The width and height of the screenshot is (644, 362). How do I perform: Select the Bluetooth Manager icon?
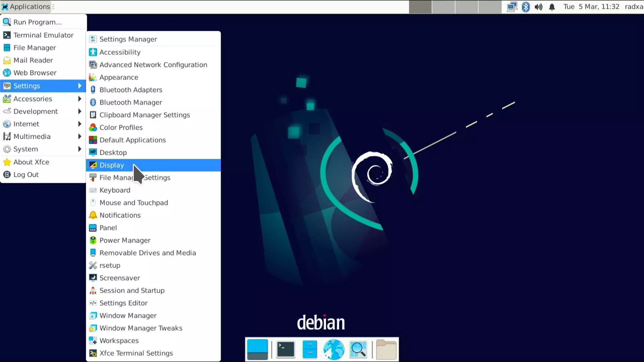coord(93,102)
